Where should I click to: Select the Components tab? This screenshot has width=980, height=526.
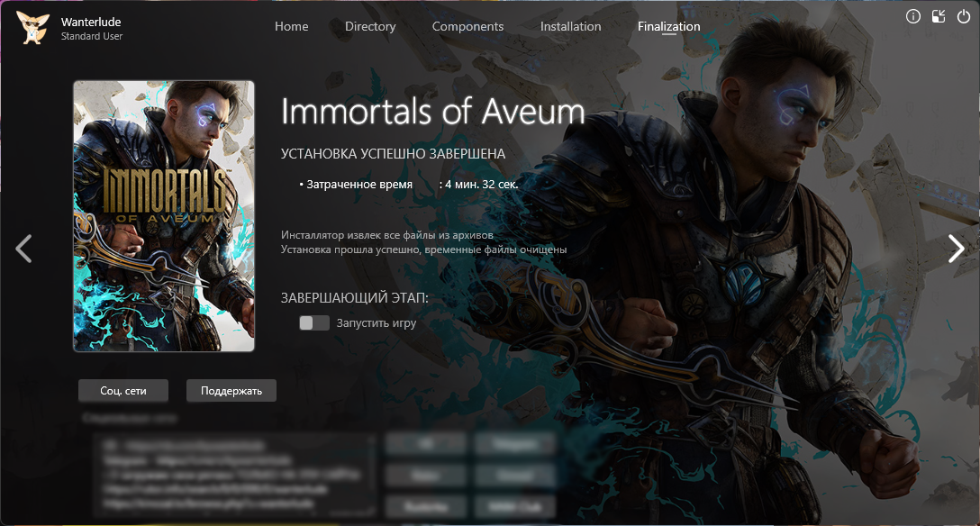click(x=467, y=26)
